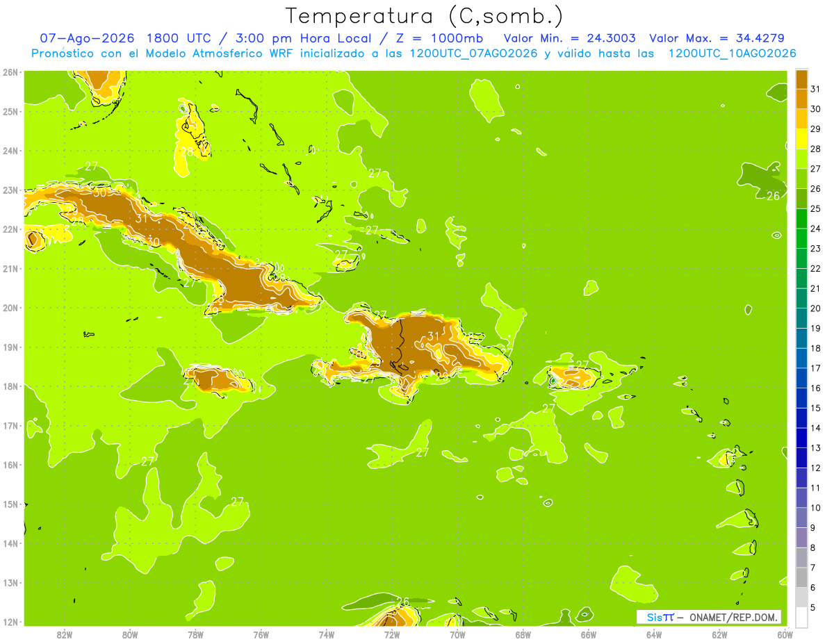Pick the orange swatch between 30 and 31
This screenshot has width=834, height=644.
coord(801,99)
